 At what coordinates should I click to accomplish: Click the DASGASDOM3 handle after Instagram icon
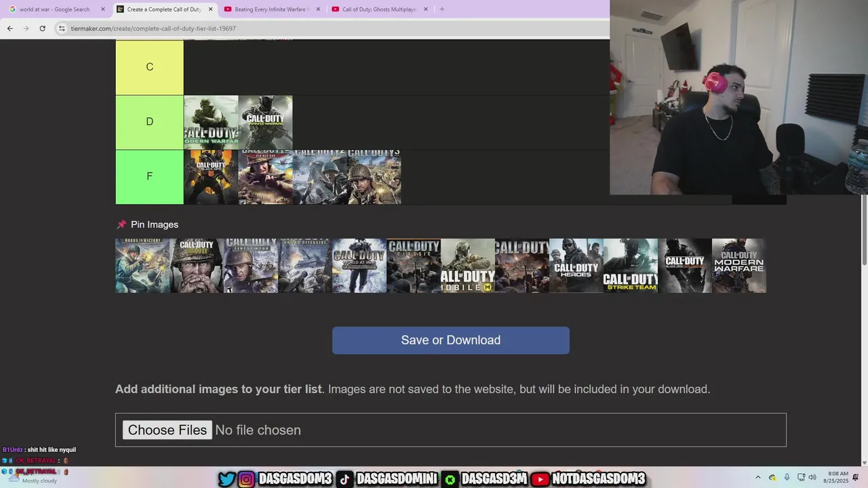tap(295, 479)
